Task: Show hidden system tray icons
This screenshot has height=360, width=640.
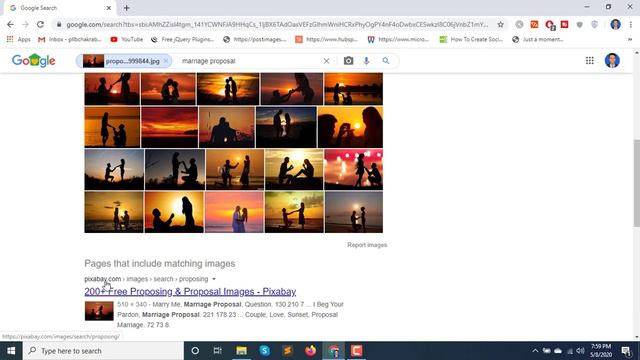Action: click(x=535, y=351)
